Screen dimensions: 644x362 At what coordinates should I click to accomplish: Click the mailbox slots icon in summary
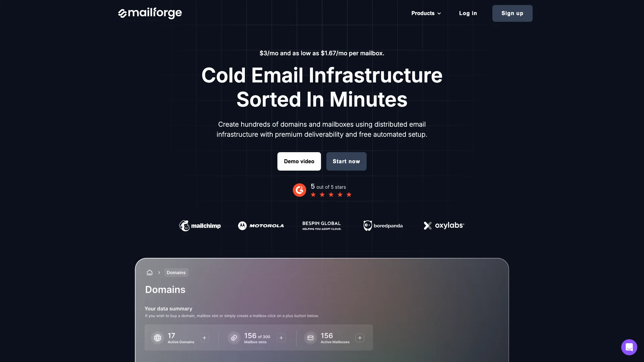click(233, 338)
